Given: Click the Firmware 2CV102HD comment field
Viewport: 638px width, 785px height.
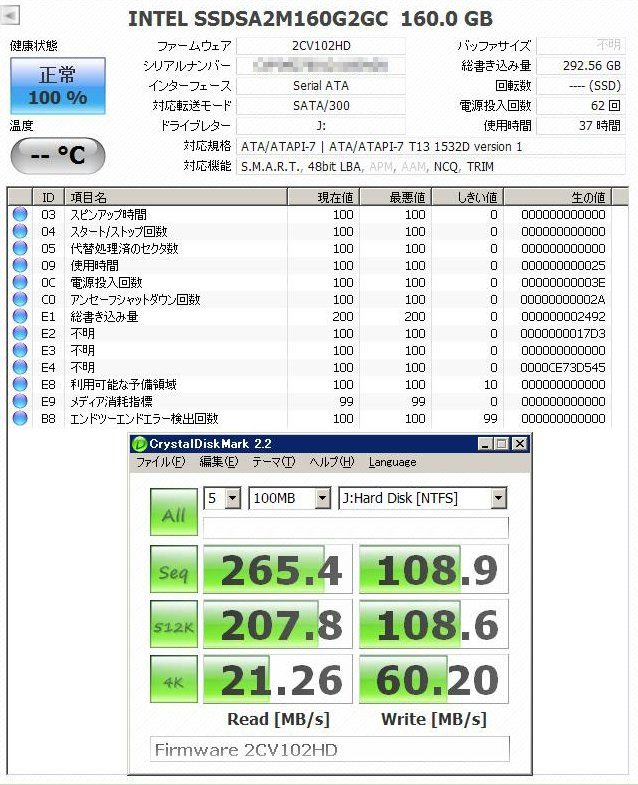Looking at the screenshot, I should pos(330,749).
